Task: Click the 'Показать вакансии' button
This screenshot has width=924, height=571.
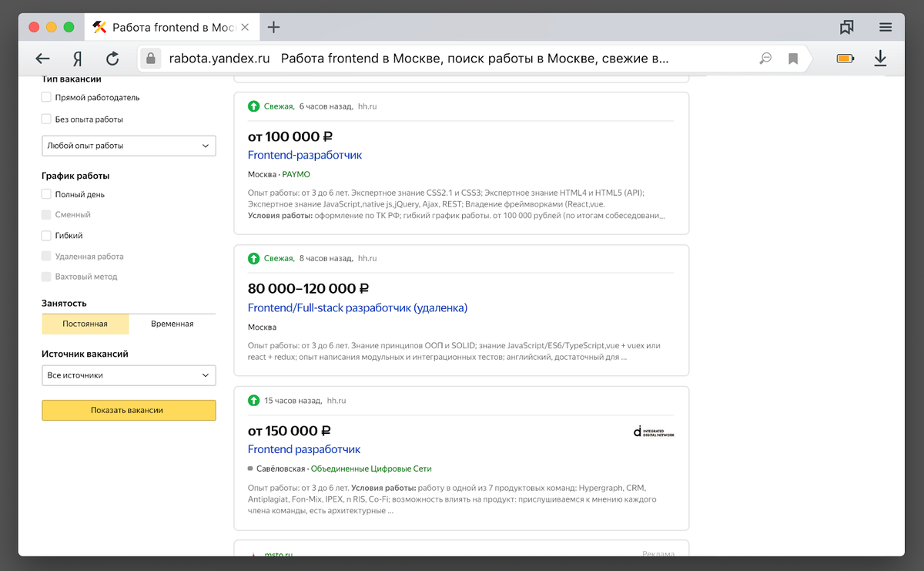Action: coord(129,411)
